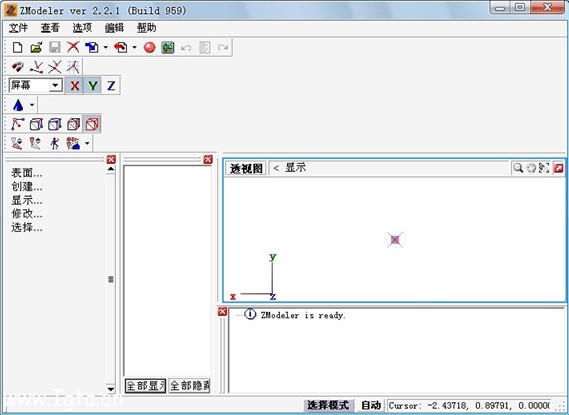569x415 pixels.
Task: Click the red X delete icon in toolbar
Action: (73, 48)
